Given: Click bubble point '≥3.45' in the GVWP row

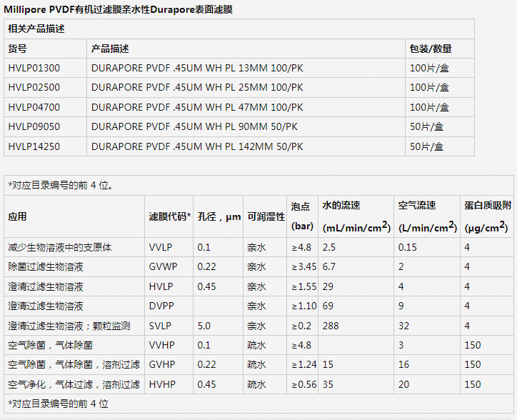Looking at the screenshot, I should pyautogui.click(x=304, y=267).
